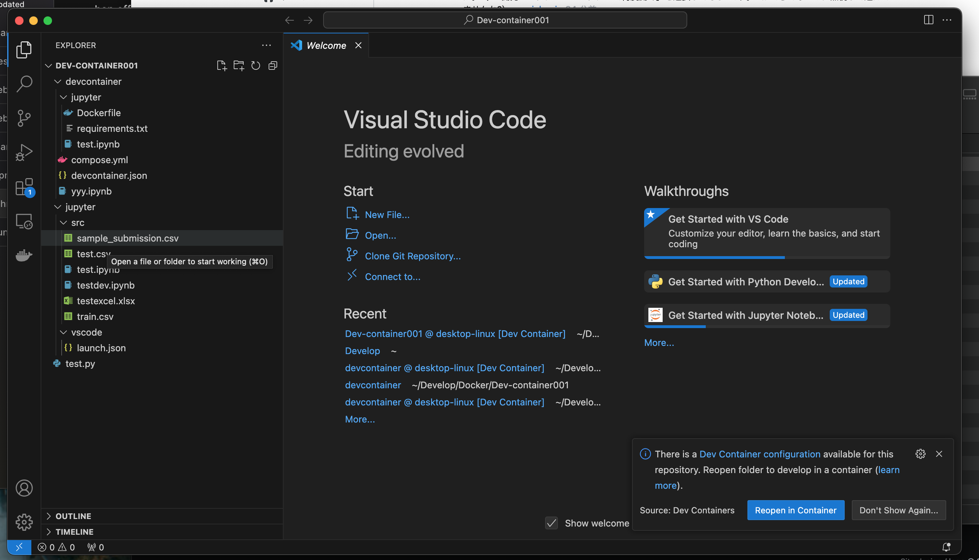Screen dimensions: 979x560
Task: Collapse the src folder
Action: point(63,223)
